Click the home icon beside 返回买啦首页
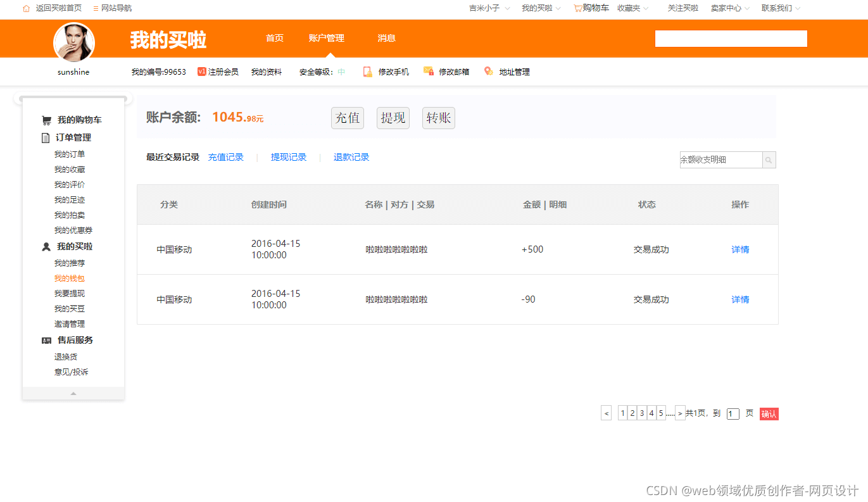 tap(26, 8)
